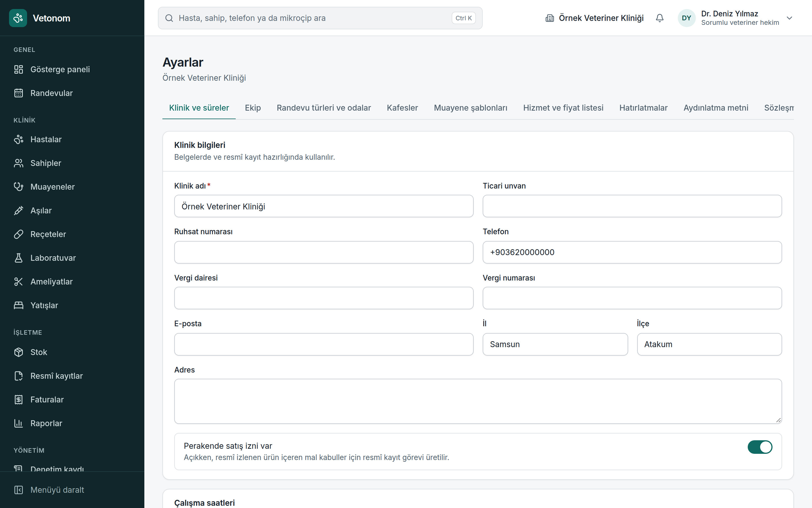Go to Randevular calendar icon
The width and height of the screenshot is (812, 508).
(x=18, y=93)
